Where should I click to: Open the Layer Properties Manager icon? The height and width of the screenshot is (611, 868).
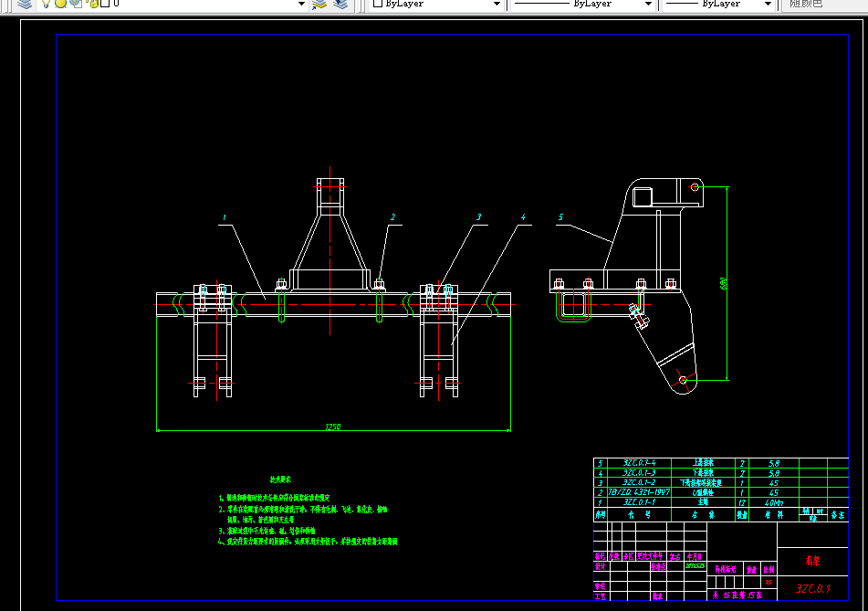(x=24, y=4)
